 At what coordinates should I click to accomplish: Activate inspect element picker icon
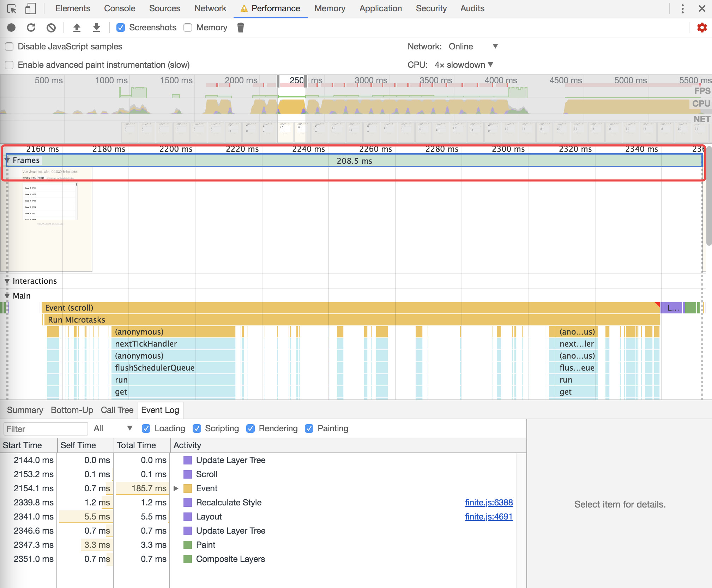tap(11, 8)
